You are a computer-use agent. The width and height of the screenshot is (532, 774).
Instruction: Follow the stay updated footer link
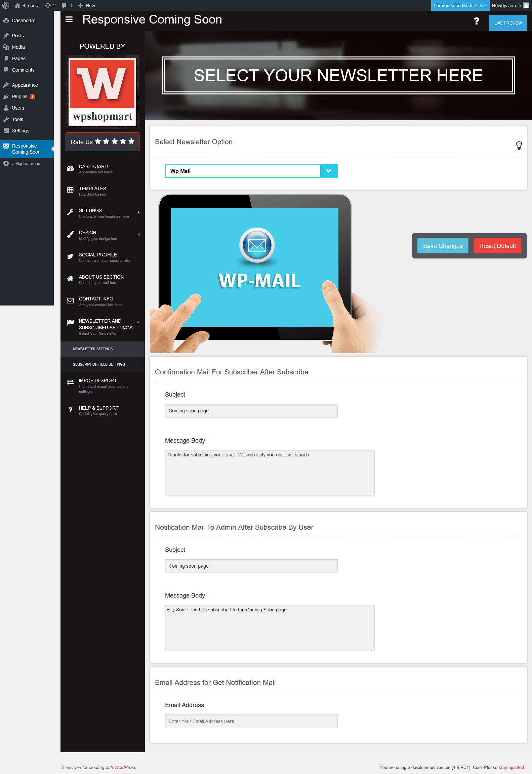pyautogui.click(x=511, y=767)
